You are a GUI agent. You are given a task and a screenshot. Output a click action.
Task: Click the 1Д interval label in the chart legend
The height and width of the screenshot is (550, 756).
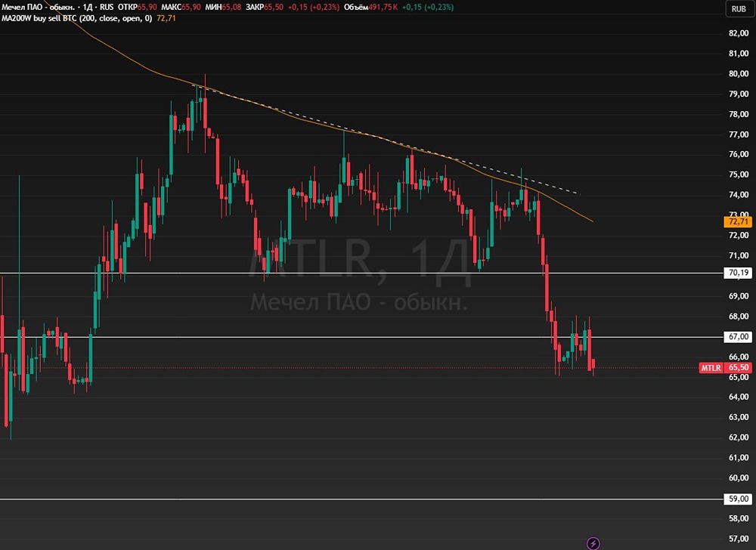(88, 8)
